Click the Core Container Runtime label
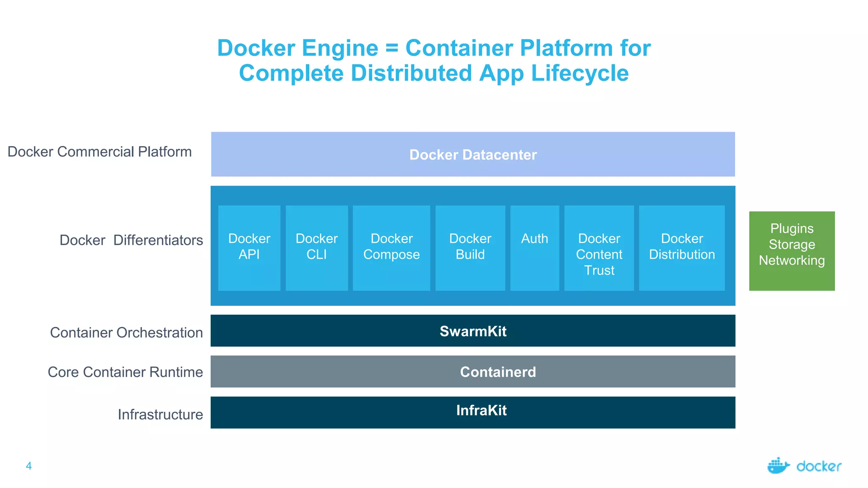868x488 pixels. pos(125,372)
